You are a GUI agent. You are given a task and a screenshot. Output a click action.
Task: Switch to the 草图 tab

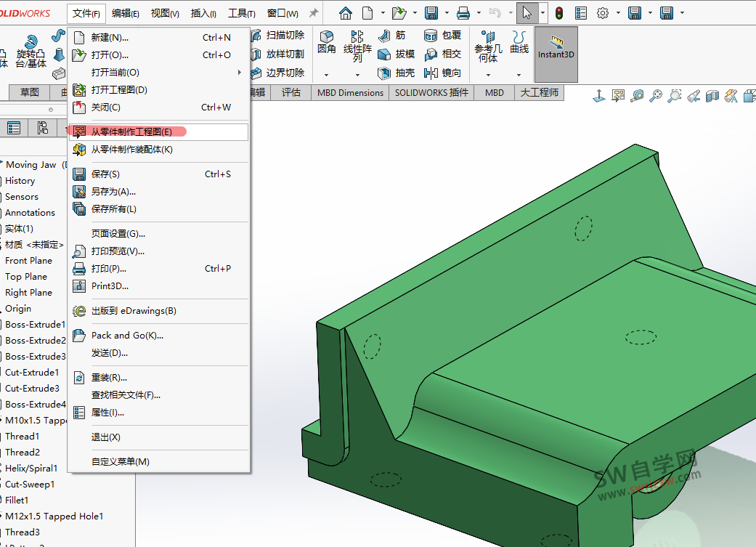point(30,92)
